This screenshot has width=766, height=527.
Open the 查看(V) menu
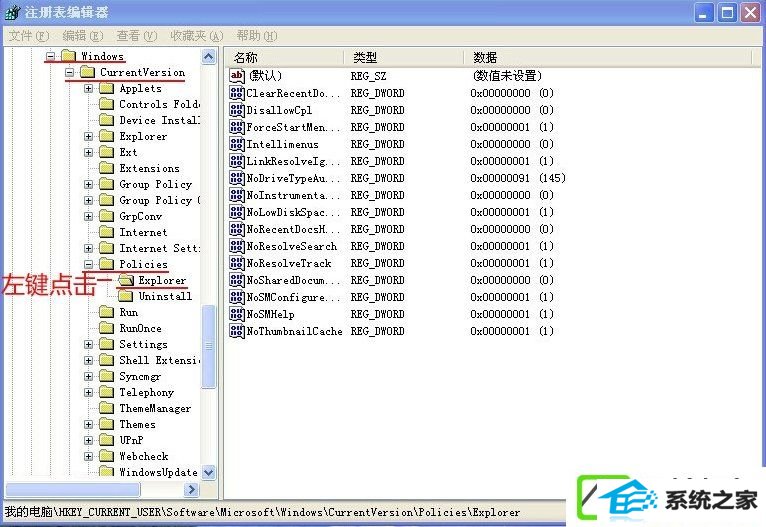[136, 36]
